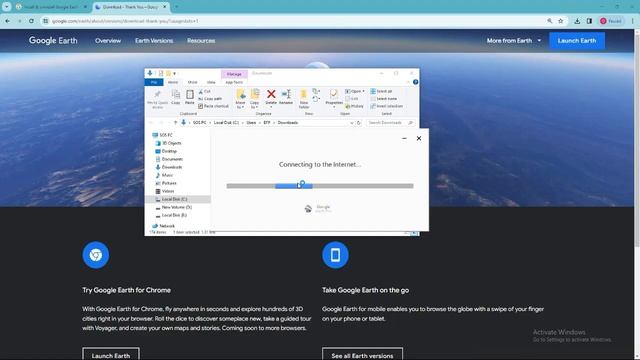Open the File tab in Explorer

154,82
